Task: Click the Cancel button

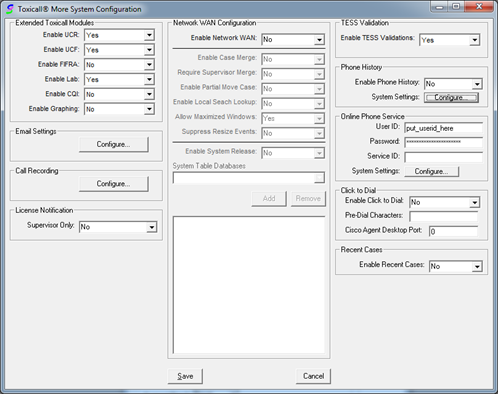Action: click(x=313, y=376)
